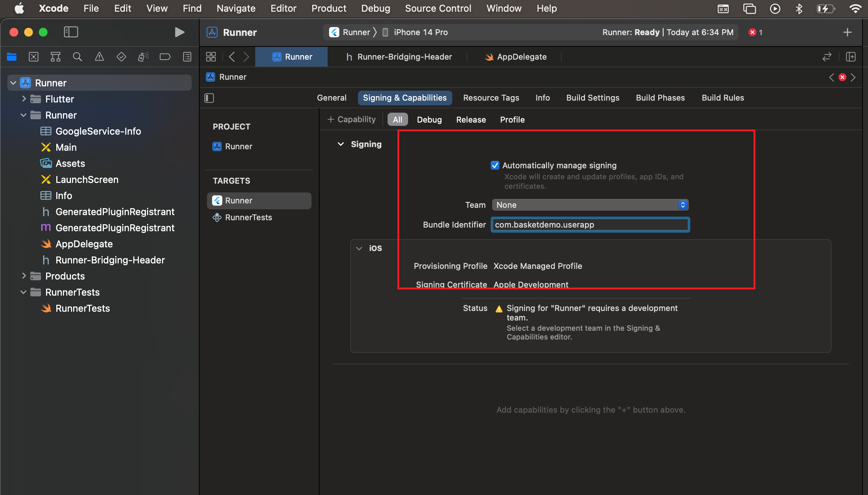Expand the Products folder
Viewport: 868px width, 495px height.
point(24,276)
